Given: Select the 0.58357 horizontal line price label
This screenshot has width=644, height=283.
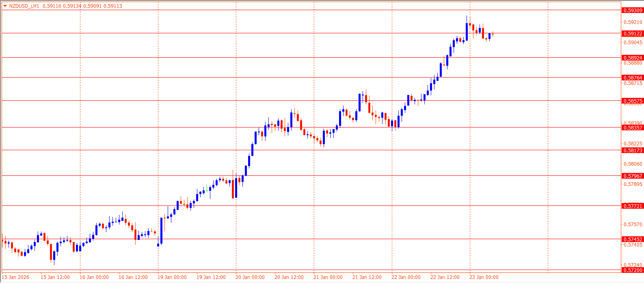Looking at the screenshot, I should pos(633,128).
